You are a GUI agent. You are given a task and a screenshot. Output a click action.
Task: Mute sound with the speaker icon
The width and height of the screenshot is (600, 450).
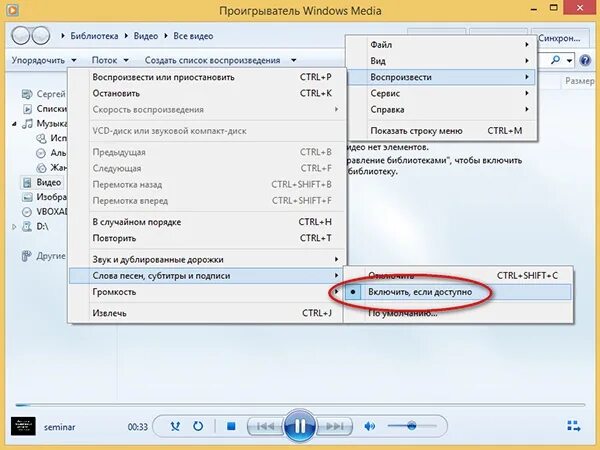coord(370,426)
